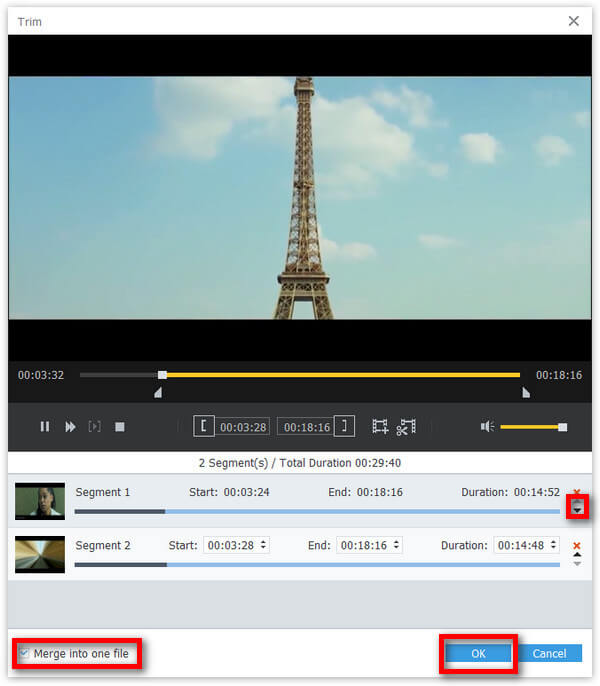Mute audio with the speaker icon
The height and width of the screenshot is (686, 600).
[487, 427]
